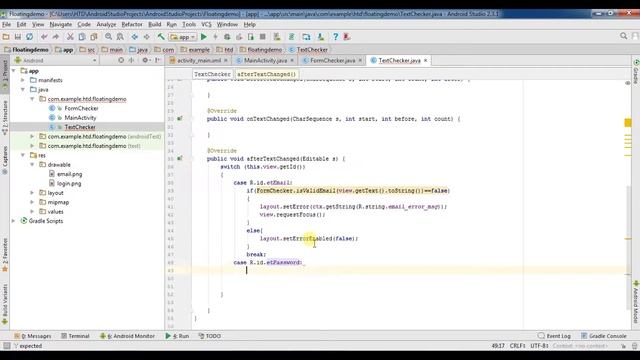Click the Save All toolbar icon
Screen dimensions: 640x360
(18, 37)
